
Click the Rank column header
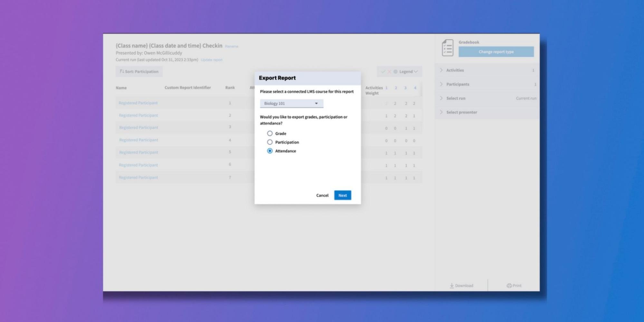[230, 88]
